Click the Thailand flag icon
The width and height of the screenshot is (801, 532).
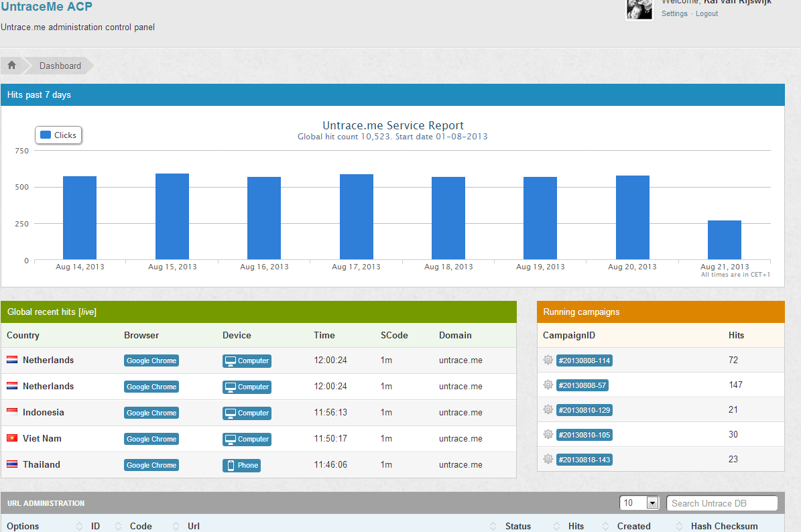point(12,464)
